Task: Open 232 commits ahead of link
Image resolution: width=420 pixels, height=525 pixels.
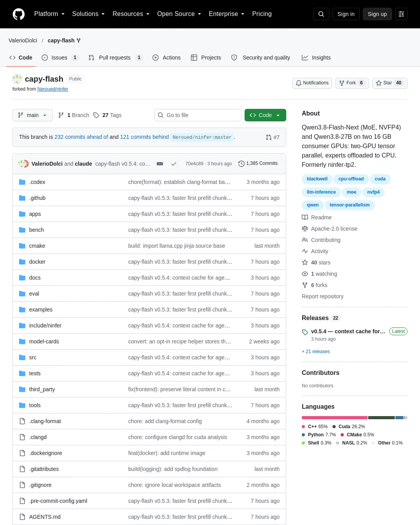Action: pyautogui.click(x=81, y=137)
